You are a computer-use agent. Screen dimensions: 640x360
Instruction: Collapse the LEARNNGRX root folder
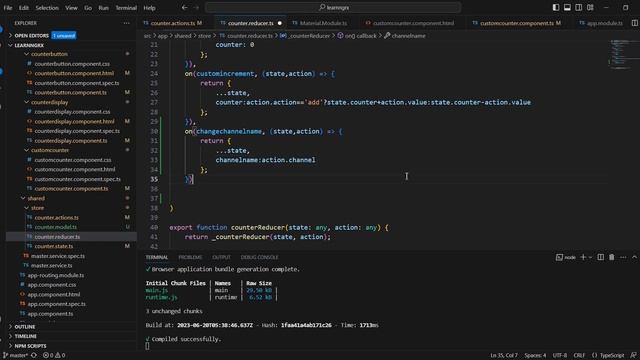29,45
